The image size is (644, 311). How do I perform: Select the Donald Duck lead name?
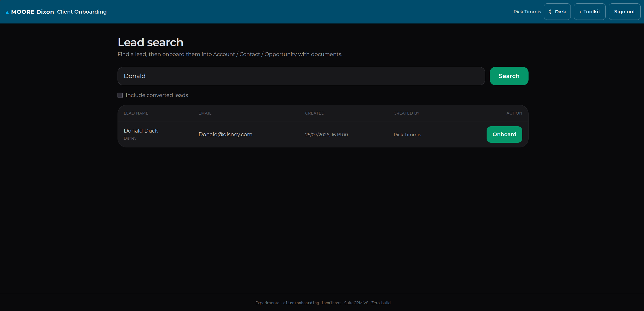[141, 131]
